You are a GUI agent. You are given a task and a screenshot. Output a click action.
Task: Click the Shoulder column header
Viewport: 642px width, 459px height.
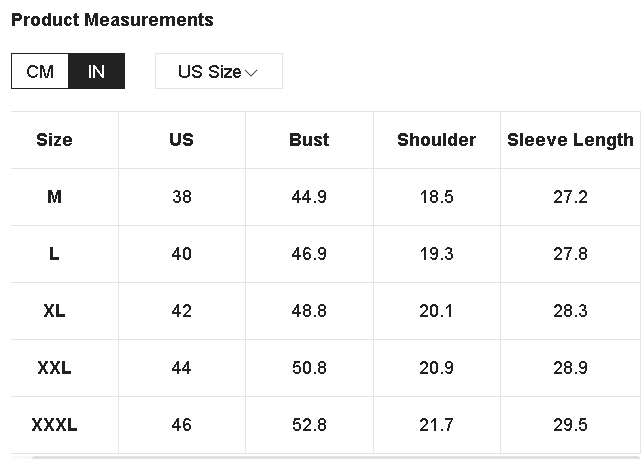tap(436, 140)
